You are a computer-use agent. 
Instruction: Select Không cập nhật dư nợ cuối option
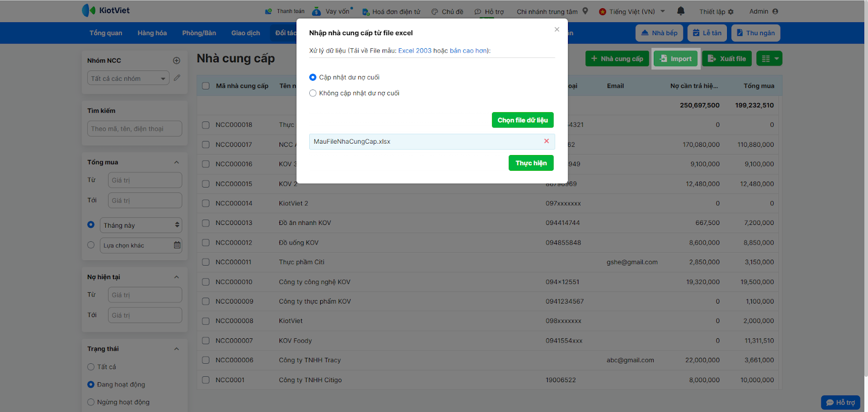pyautogui.click(x=312, y=93)
